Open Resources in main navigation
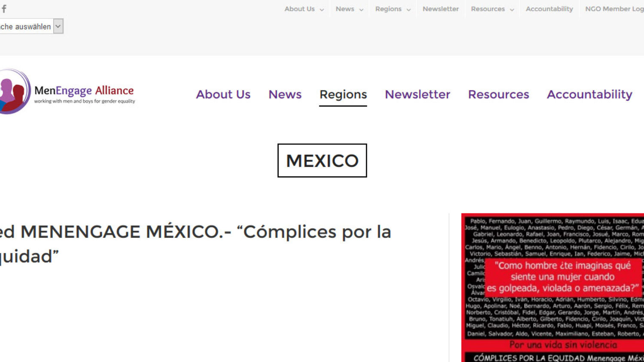Viewport: 644px width, 362px height. [498, 94]
